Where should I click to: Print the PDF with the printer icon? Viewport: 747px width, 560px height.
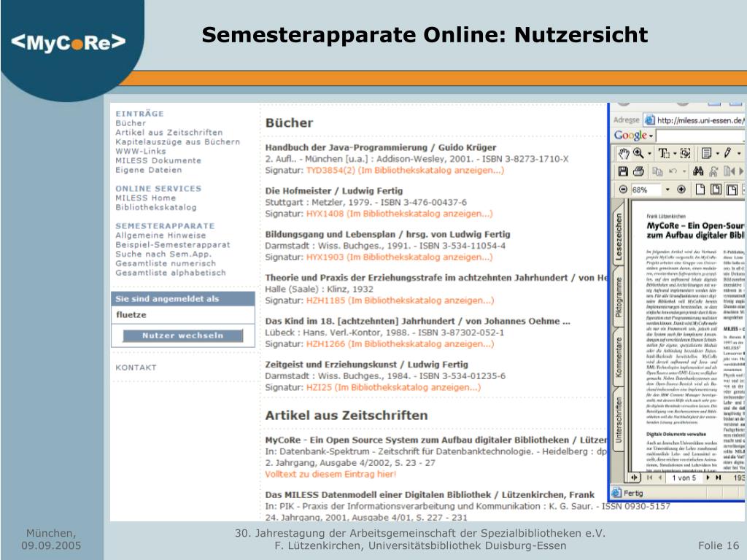pos(639,171)
